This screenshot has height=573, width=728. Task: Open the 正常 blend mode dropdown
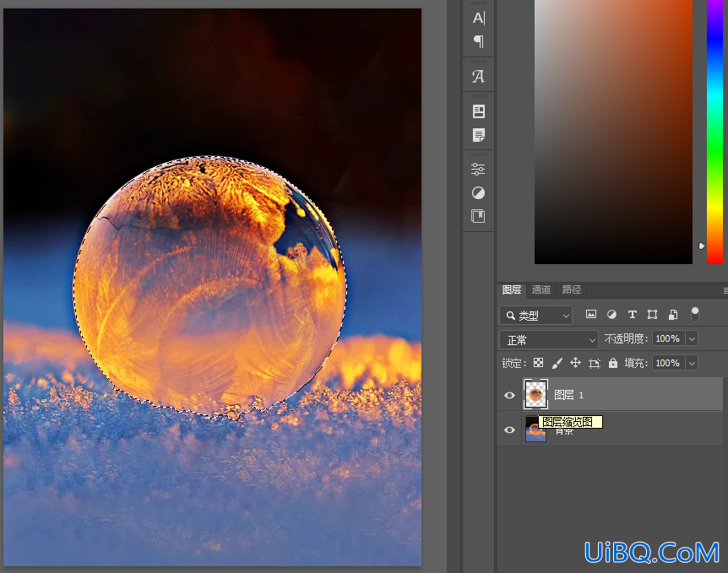549,340
